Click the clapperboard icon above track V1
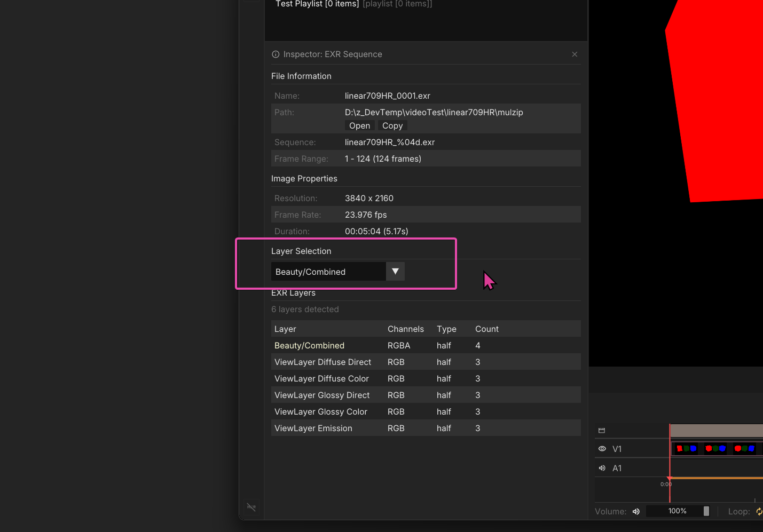Image resolution: width=763 pixels, height=532 pixels. pyautogui.click(x=602, y=431)
